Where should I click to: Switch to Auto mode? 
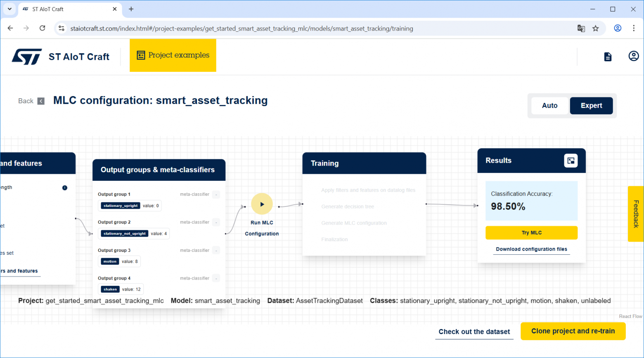549,106
